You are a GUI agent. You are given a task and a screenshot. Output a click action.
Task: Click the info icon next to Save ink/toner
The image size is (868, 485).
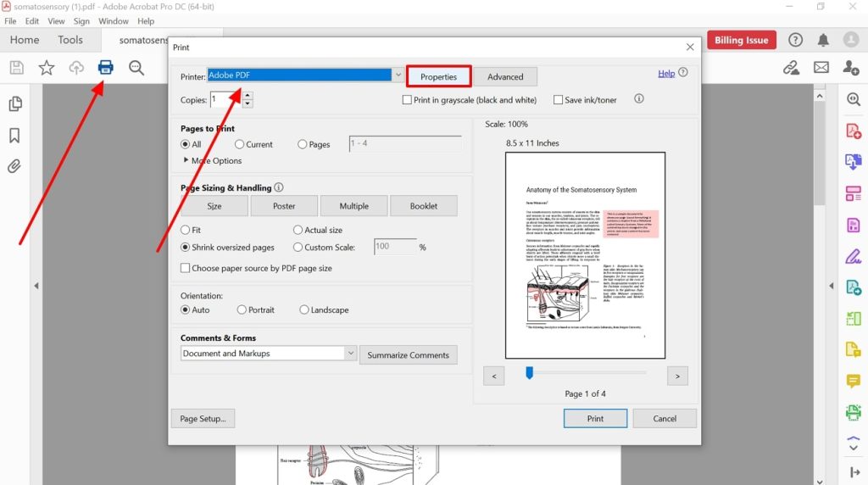coord(639,98)
